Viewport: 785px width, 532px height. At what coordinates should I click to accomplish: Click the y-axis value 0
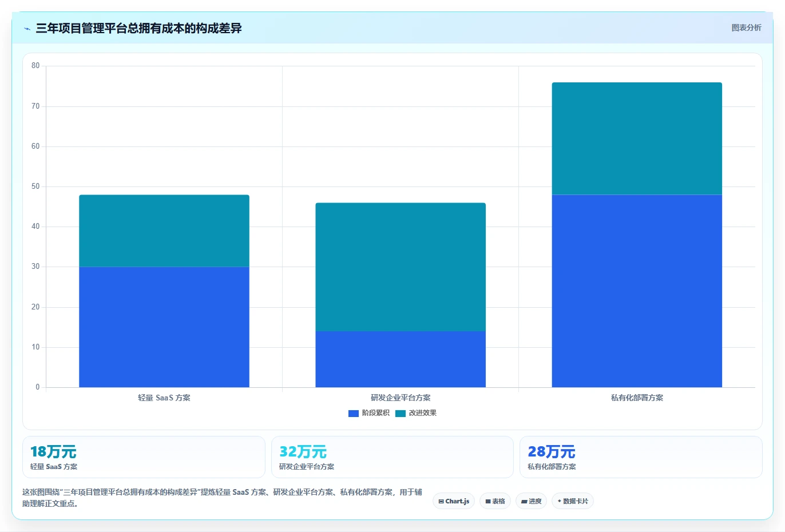click(x=38, y=387)
